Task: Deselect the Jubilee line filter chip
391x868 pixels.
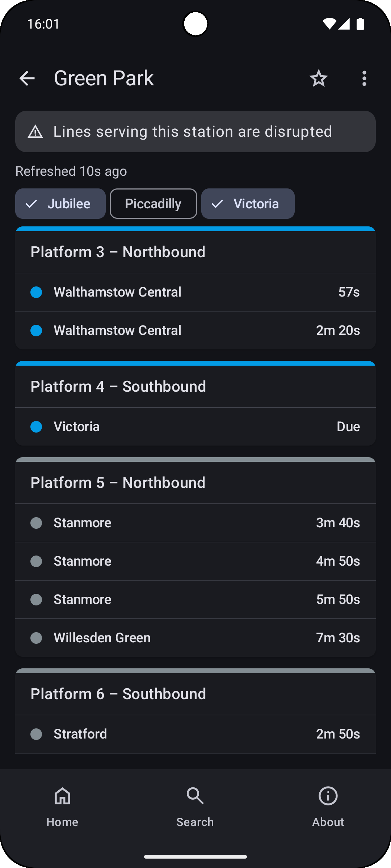Action: click(x=60, y=204)
